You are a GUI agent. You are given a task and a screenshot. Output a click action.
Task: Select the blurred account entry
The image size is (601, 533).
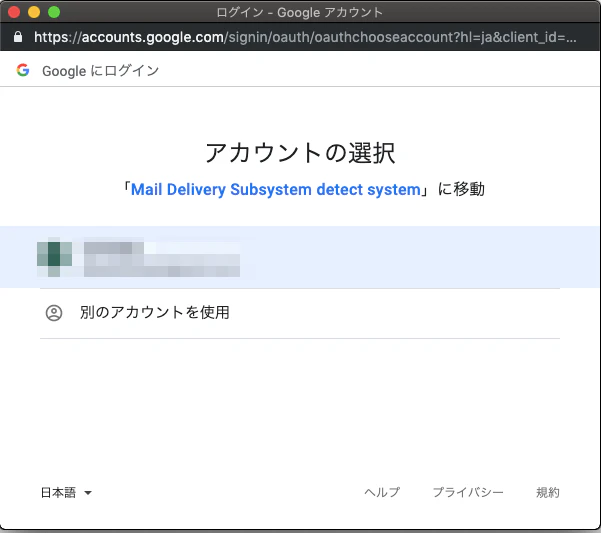300,257
